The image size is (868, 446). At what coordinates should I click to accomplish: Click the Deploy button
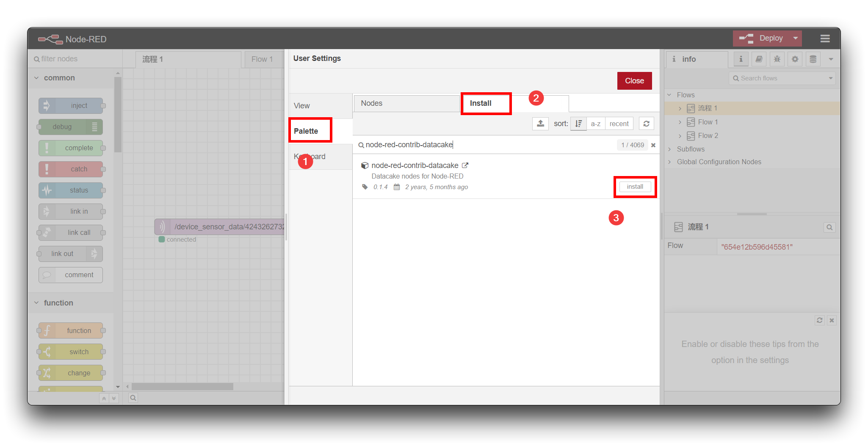pyautogui.click(x=761, y=38)
